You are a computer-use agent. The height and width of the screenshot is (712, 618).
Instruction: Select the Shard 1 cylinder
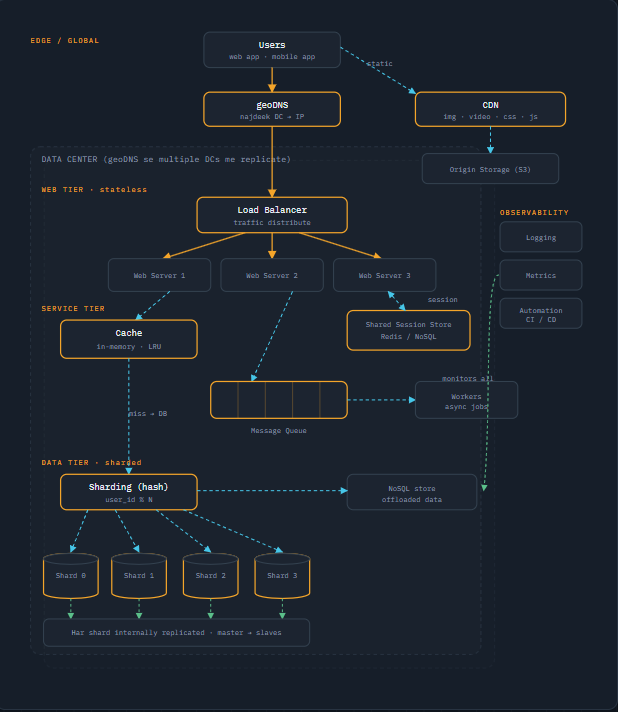pos(139,576)
